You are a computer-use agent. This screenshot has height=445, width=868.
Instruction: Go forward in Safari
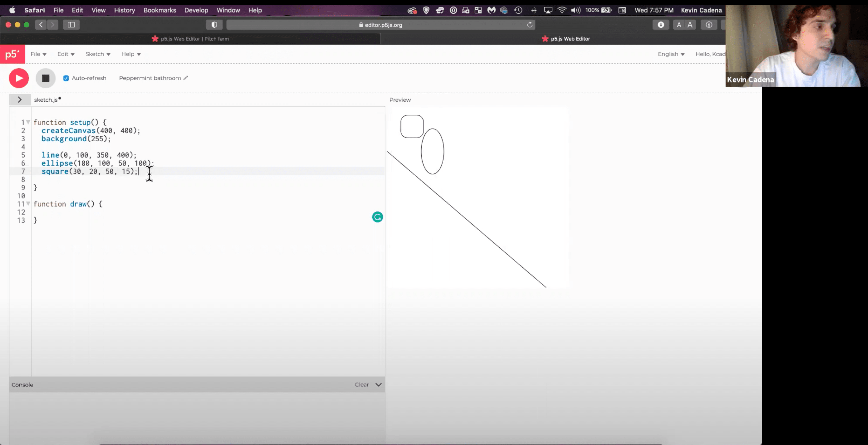click(x=53, y=25)
